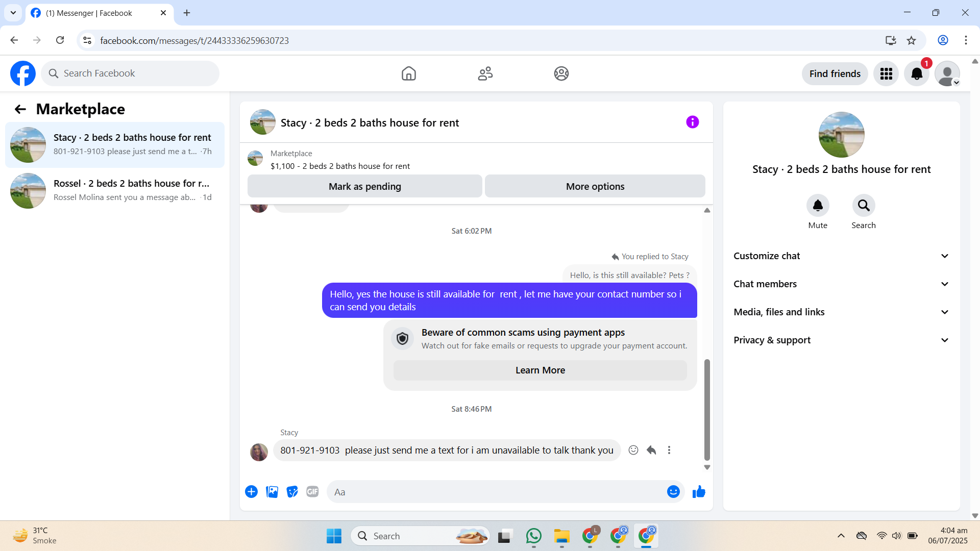Toggle conversation info panel with purple icon
The width and height of the screenshot is (980, 551).
pos(692,122)
